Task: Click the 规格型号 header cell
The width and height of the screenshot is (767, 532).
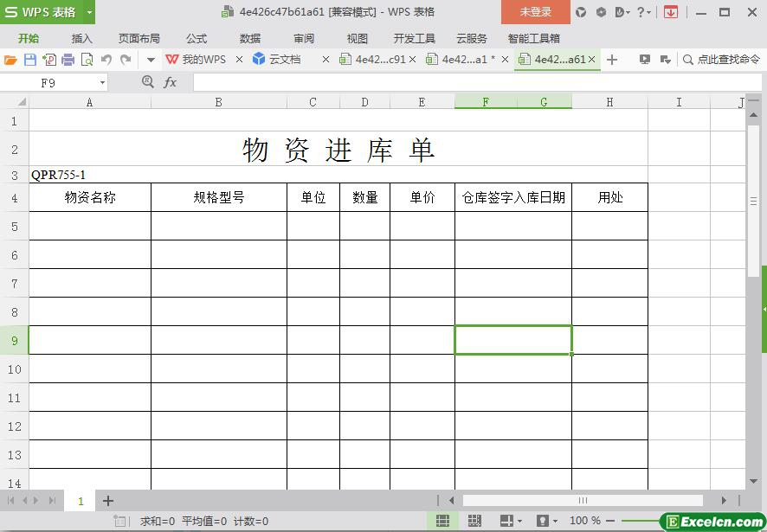Action: click(219, 197)
